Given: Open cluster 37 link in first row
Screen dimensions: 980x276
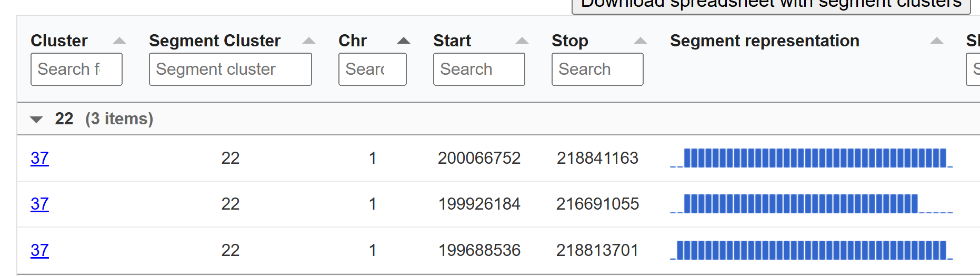Looking at the screenshot, I should coord(39,158).
